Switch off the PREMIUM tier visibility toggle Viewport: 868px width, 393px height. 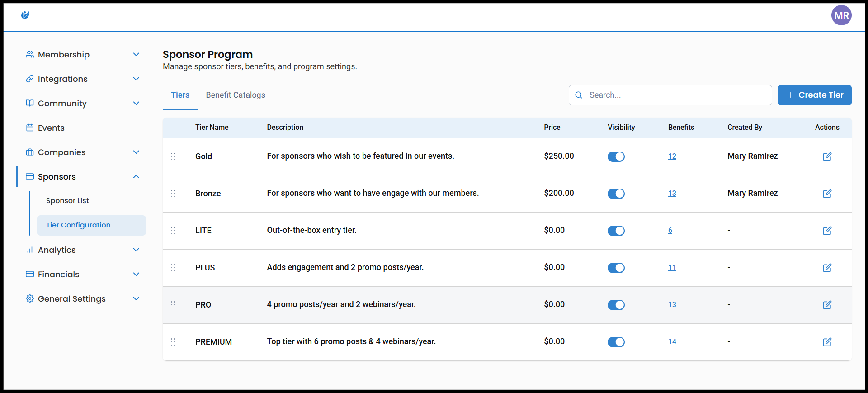coord(616,342)
